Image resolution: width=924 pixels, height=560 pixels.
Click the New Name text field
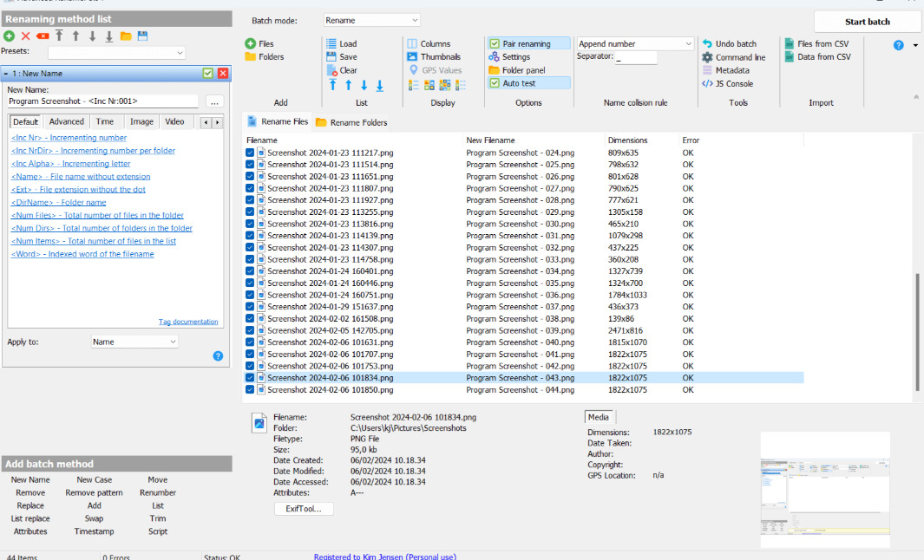(102, 101)
